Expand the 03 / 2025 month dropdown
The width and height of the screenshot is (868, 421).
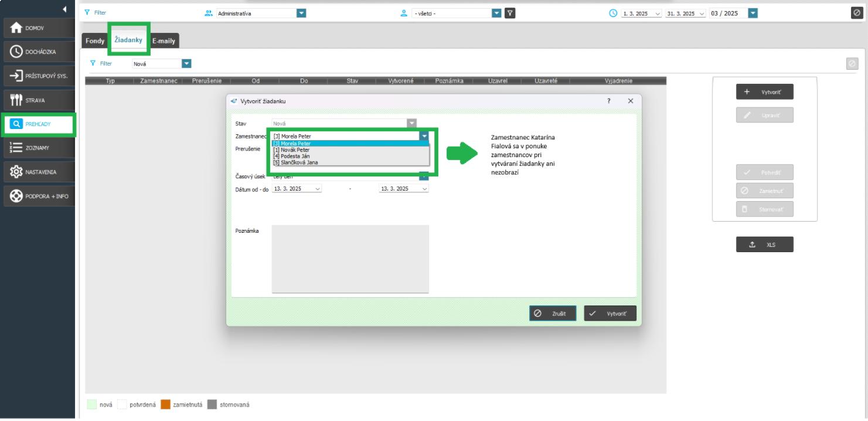(753, 13)
